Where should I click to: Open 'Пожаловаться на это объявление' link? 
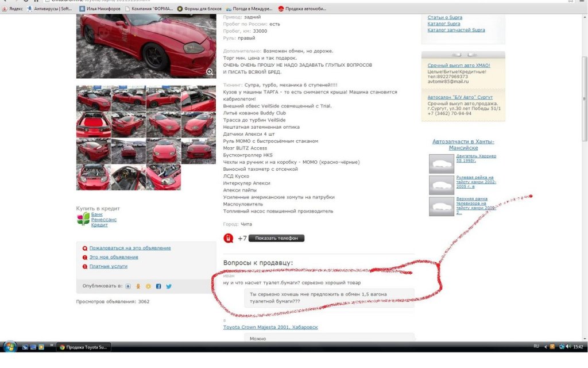click(x=130, y=248)
